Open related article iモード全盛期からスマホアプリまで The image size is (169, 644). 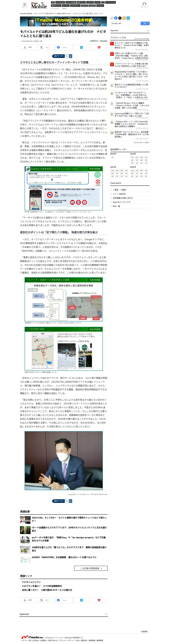(x=69, y=529)
